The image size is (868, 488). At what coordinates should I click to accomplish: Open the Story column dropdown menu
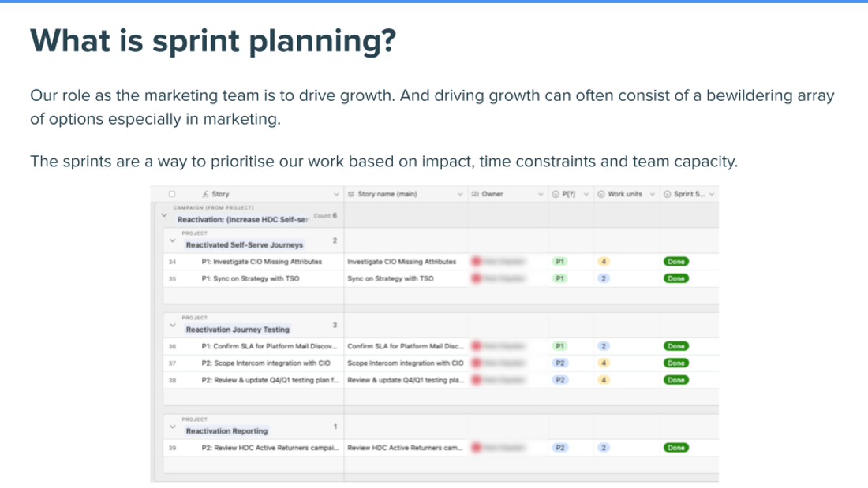pyautogui.click(x=335, y=194)
